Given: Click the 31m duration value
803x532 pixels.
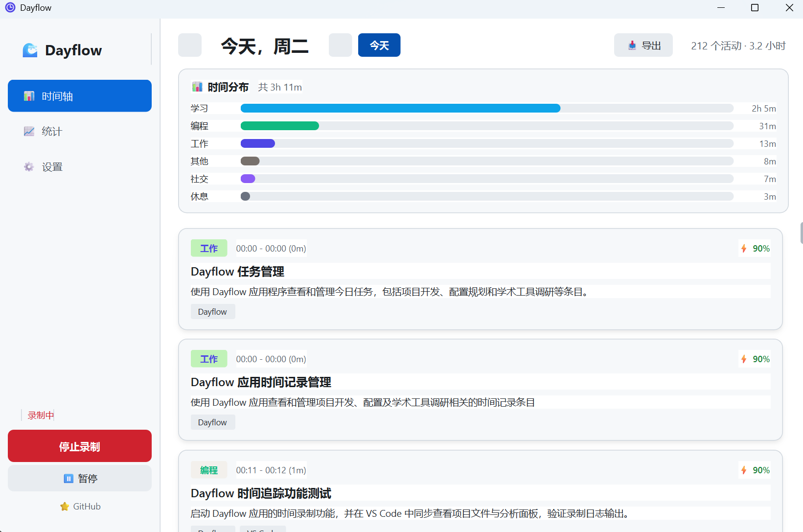Looking at the screenshot, I should (x=768, y=126).
